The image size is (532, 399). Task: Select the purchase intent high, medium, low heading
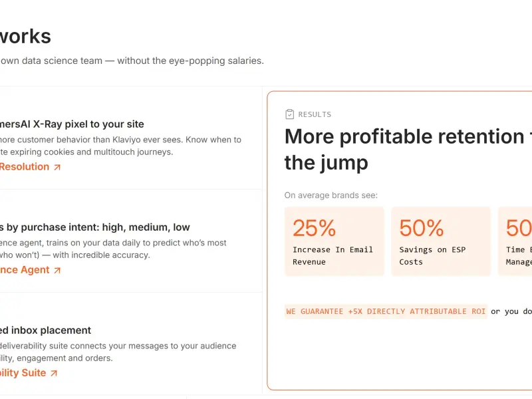pyautogui.click(x=95, y=227)
